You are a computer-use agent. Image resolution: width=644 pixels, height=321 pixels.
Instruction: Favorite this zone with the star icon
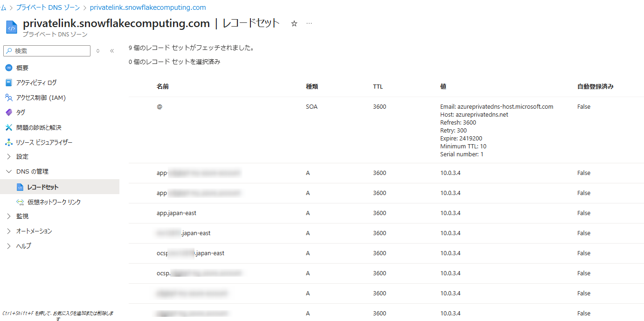(294, 23)
